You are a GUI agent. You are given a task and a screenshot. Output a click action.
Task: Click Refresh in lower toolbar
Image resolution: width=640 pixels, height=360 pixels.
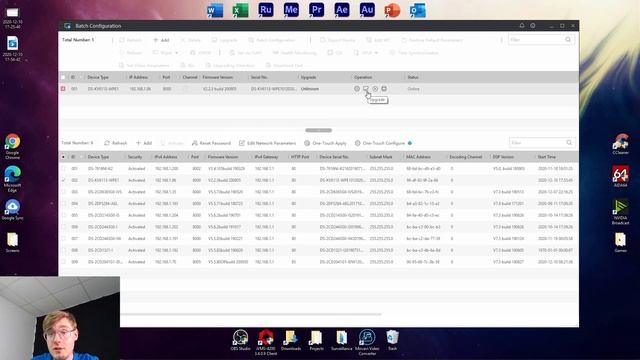click(116, 143)
